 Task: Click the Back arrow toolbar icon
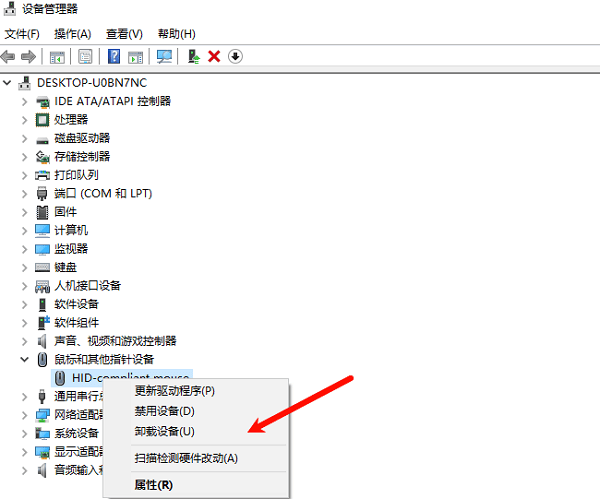(10, 57)
